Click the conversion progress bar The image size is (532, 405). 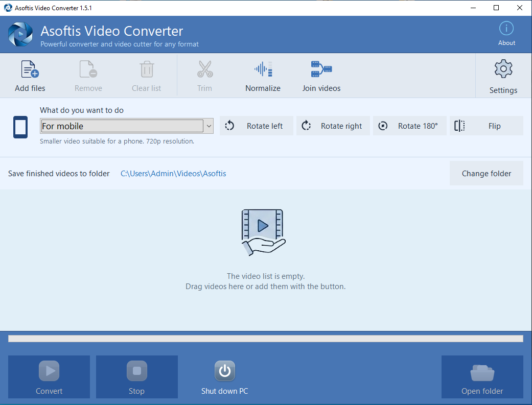(x=266, y=339)
